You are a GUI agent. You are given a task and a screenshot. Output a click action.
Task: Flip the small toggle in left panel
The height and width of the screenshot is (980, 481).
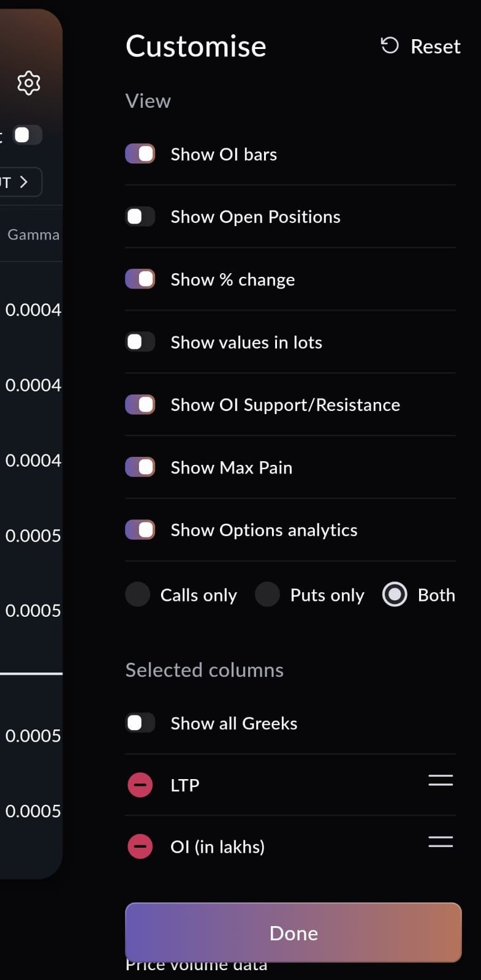[26, 135]
